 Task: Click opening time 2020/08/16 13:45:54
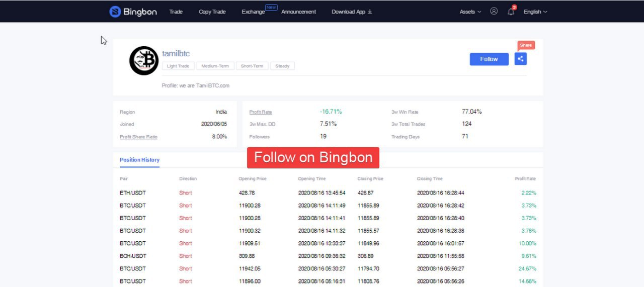pos(321,193)
